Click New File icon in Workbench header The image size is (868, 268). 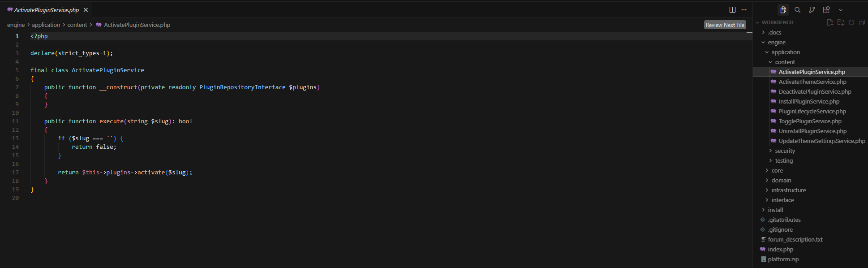(x=830, y=22)
